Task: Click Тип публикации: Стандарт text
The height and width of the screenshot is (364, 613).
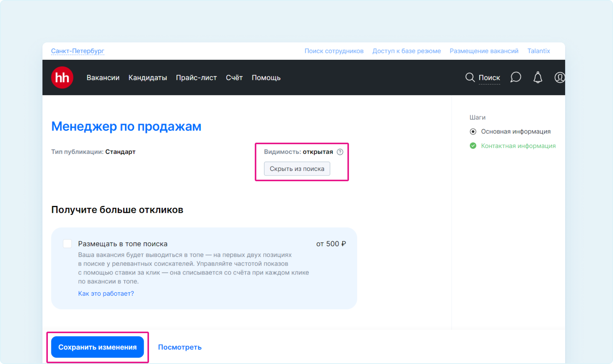Action: click(x=93, y=152)
